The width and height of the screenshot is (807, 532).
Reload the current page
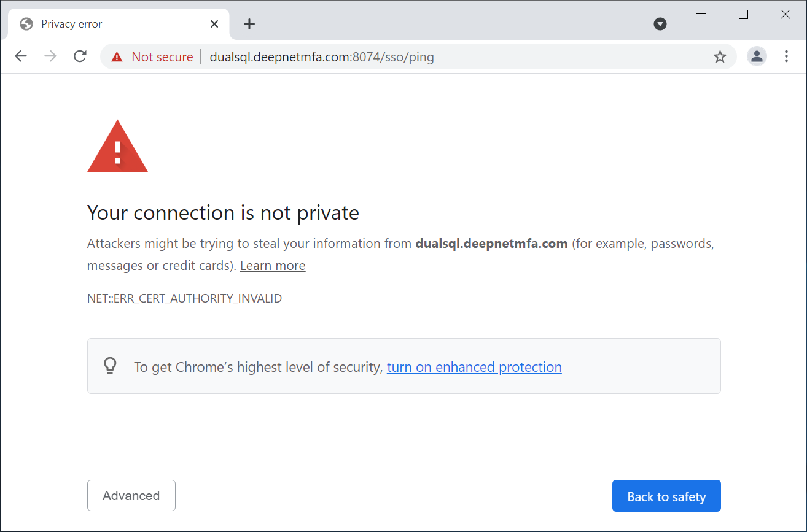pos(80,56)
